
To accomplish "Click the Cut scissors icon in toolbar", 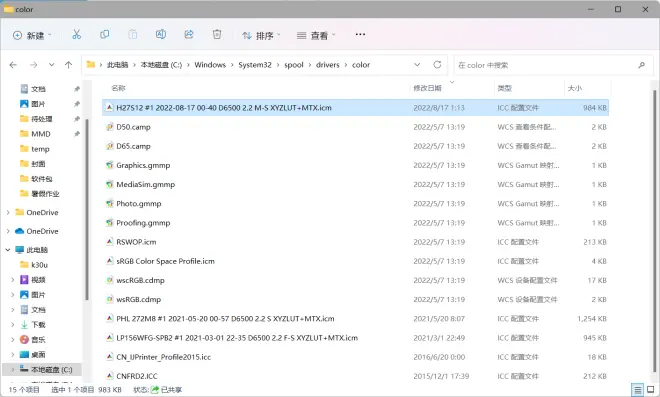I will (76, 35).
